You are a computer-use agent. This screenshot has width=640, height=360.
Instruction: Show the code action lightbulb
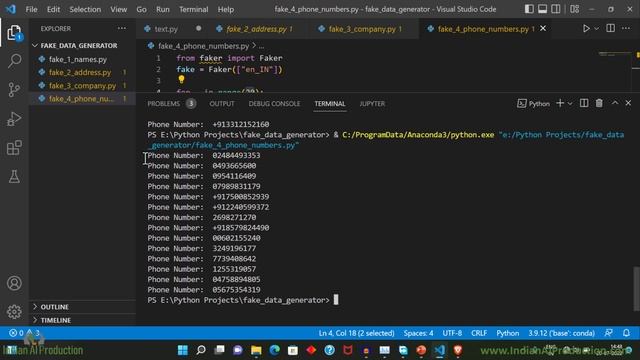tap(181, 79)
